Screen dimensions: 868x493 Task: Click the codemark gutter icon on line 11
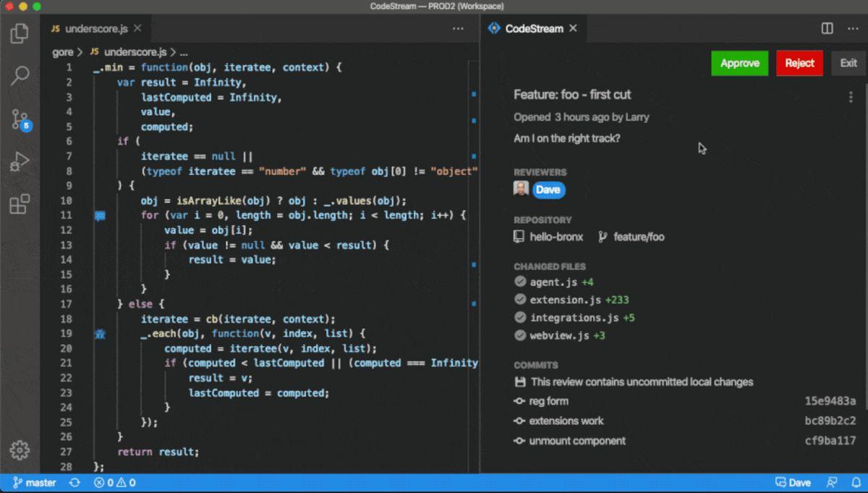point(100,216)
